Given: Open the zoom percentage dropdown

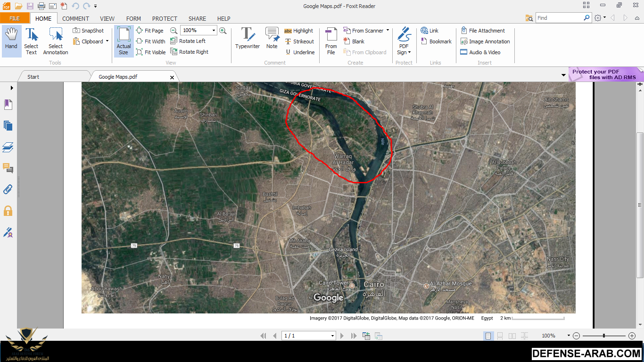Looking at the screenshot, I should point(214,31).
